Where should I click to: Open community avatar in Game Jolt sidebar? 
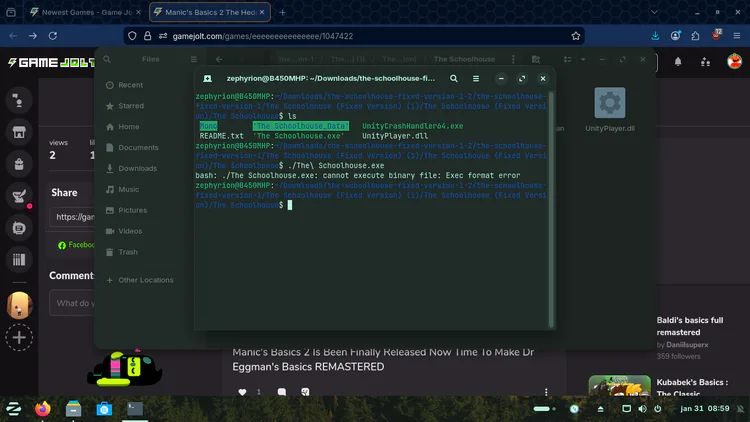tap(19, 305)
